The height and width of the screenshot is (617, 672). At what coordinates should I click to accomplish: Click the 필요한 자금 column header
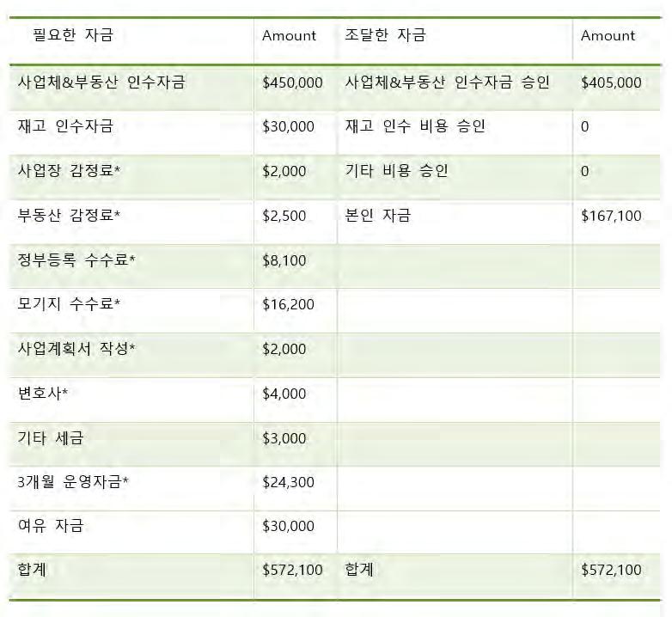[x=73, y=36]
